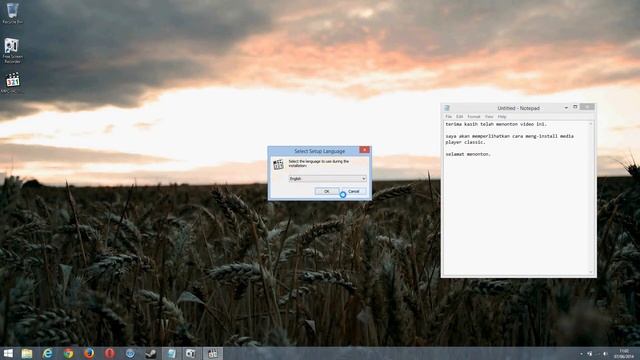This screenshot has height=360, width=640.
Task: Click the setup icon inside language dialog
Action: [278, 164]
